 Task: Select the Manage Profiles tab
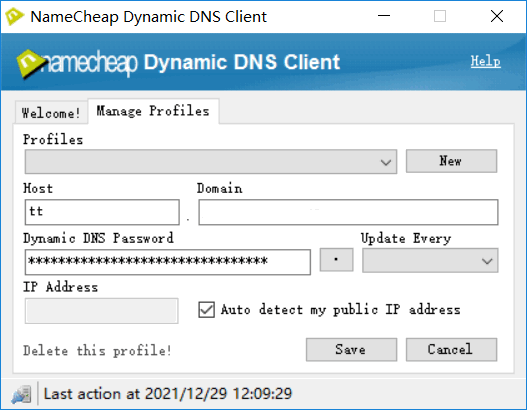(153, 111)
